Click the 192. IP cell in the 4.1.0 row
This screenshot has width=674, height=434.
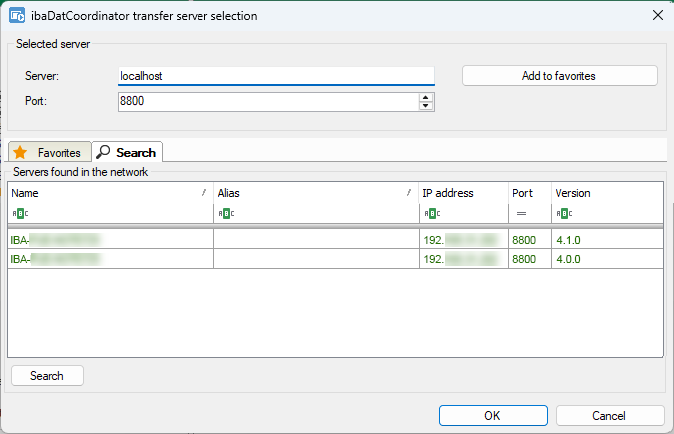(x=464, y=239)
